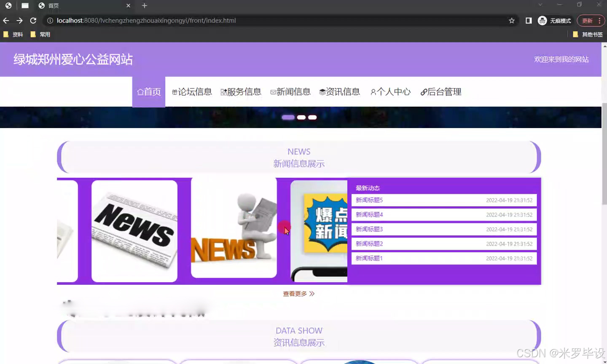
Task: Open the tab search chevron at top right
Action: [540, 5]
